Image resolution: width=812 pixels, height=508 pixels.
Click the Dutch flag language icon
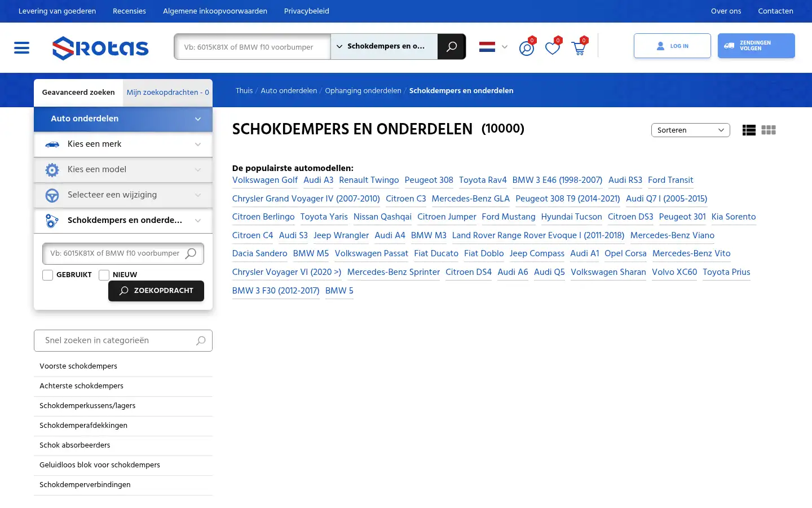487,47
